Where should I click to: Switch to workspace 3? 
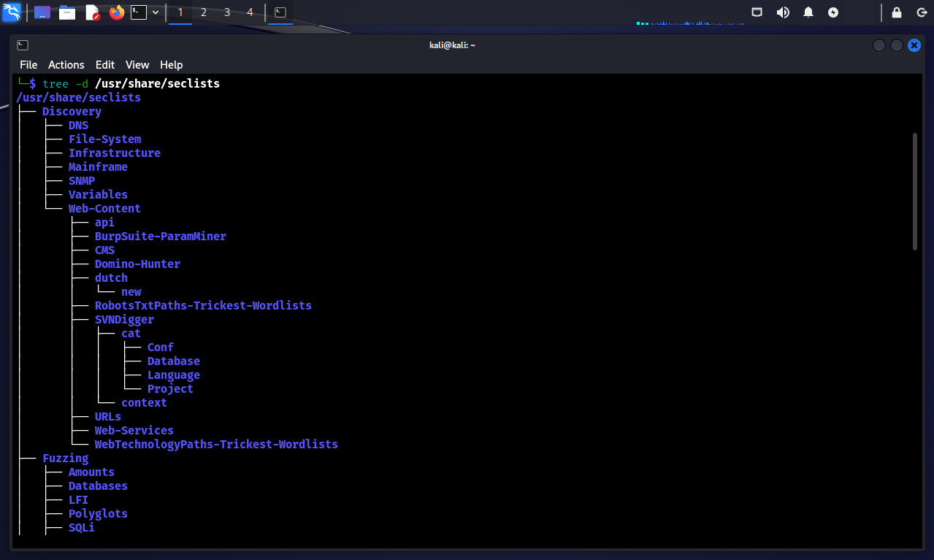[x=227, y=12]
